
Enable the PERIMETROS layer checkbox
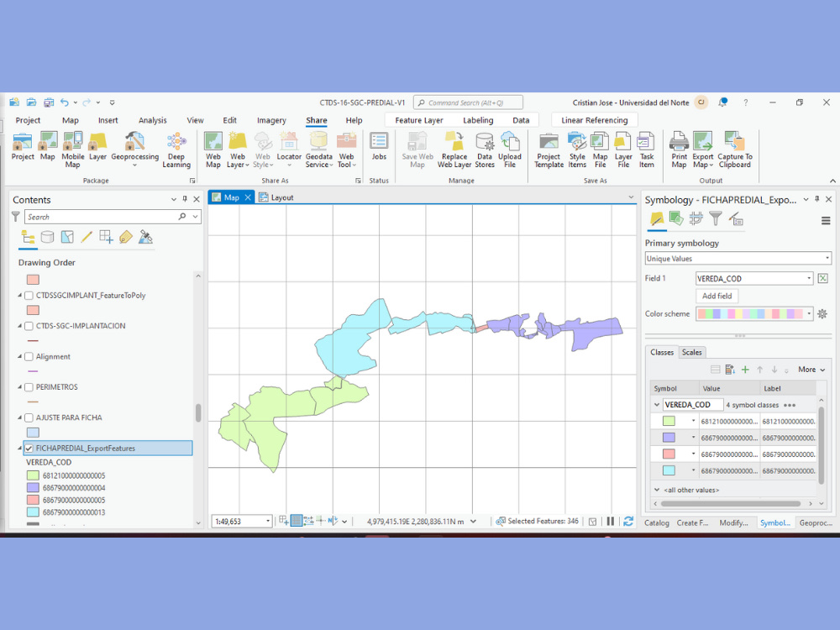(29, 386)
